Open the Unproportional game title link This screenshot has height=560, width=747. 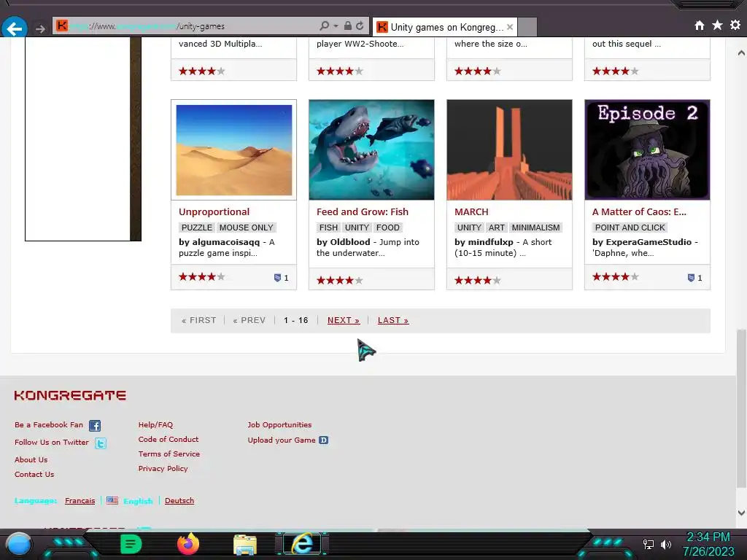(x=214, y=212)
